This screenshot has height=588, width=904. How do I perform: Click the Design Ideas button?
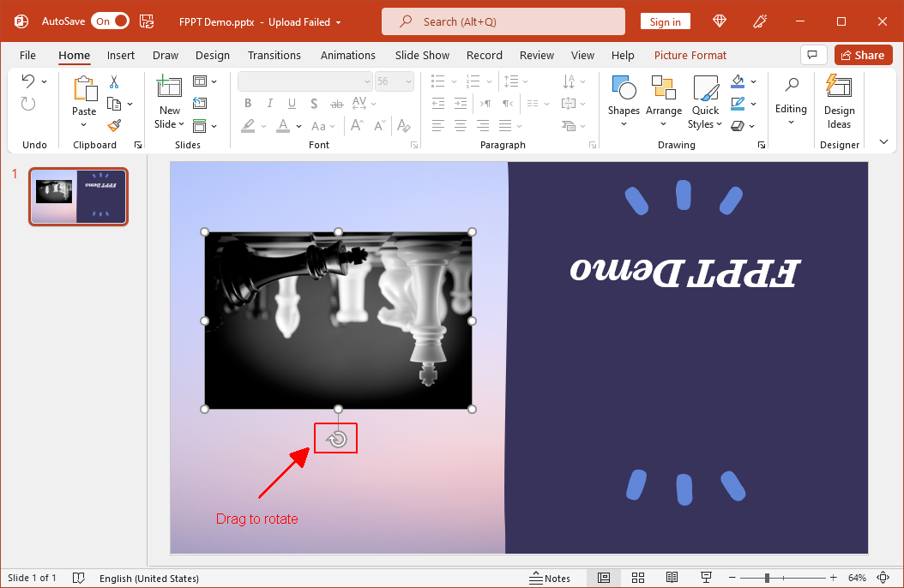pos(839,101)
